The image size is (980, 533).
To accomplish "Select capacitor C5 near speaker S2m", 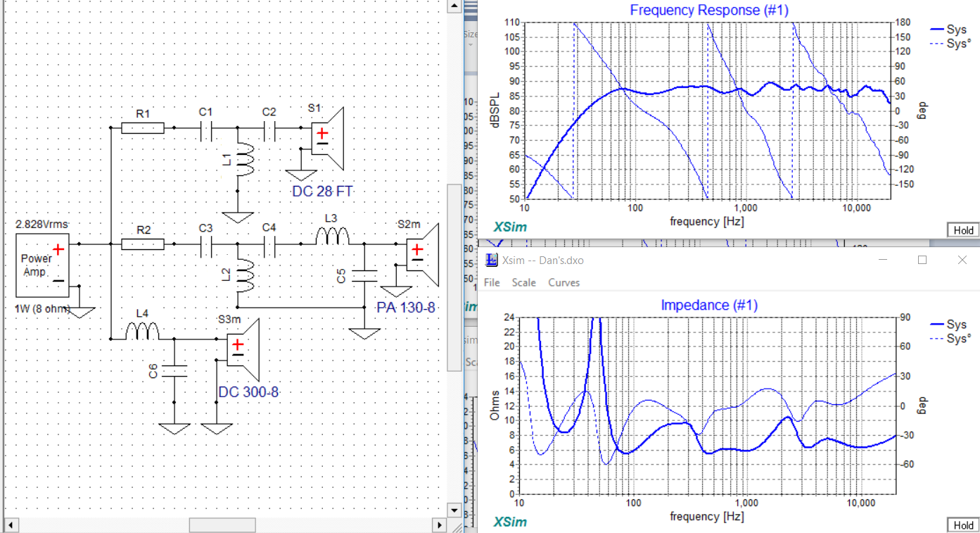I will click(364, 275).
